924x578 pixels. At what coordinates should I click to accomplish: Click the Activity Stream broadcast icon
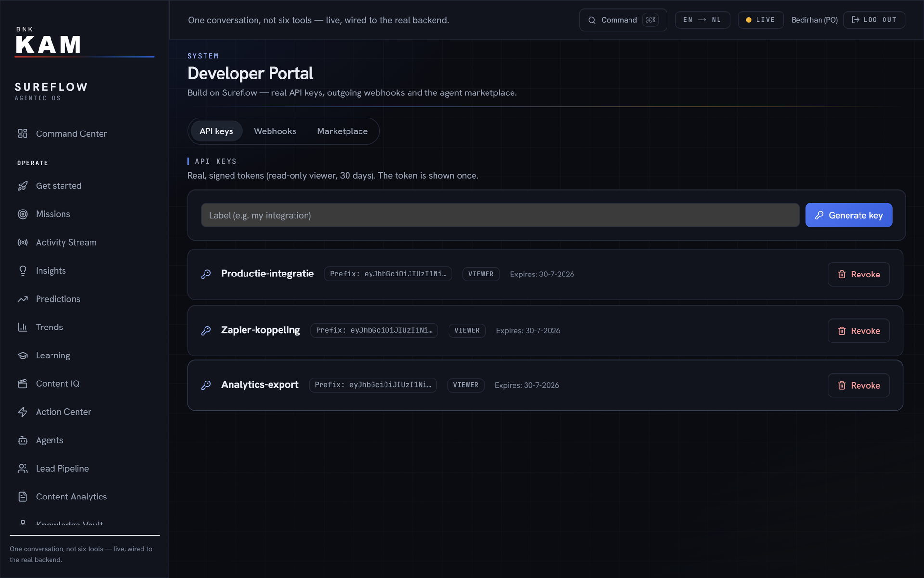pos(23,242)
